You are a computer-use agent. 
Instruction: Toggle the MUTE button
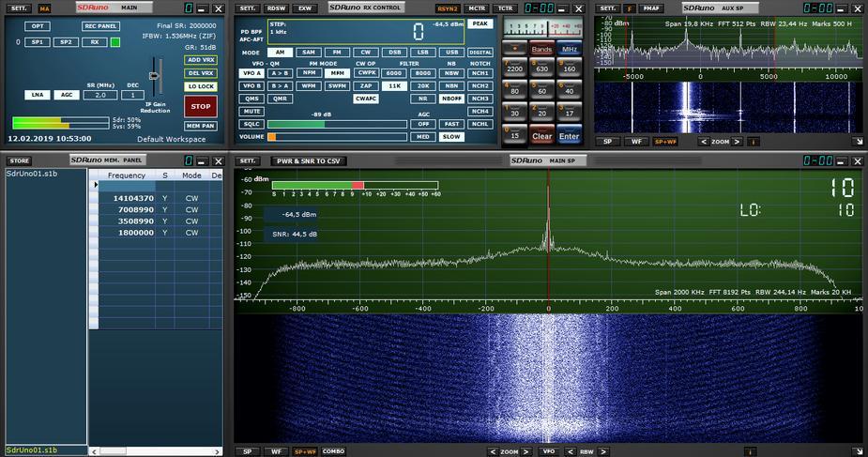[251, 112]
